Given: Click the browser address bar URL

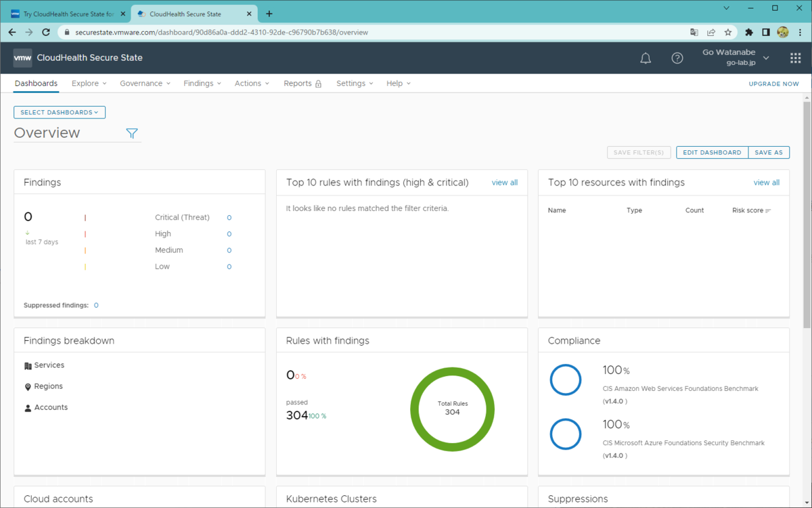Looking at the screenshot, I should pyautogui.click(x=221, y=32).
